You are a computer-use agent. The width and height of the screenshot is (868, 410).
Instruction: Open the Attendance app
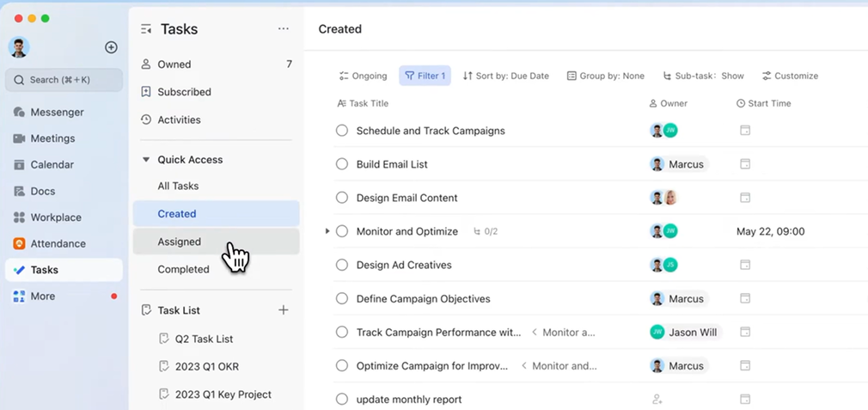coord(58,243)
